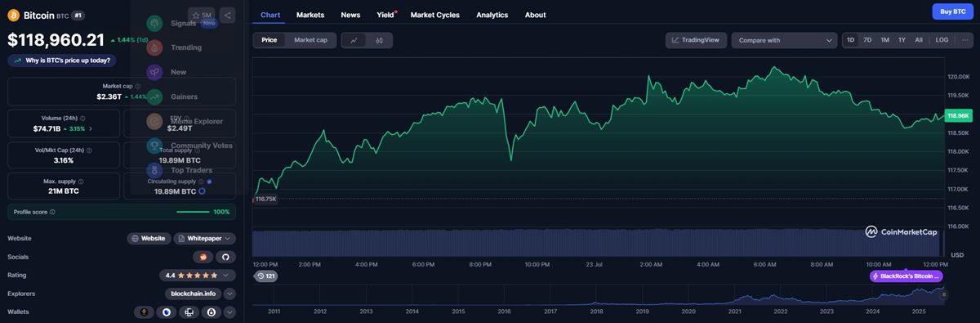Click the Top Traders medal icon
Screen dimensions: 980x323
(155, 170)
